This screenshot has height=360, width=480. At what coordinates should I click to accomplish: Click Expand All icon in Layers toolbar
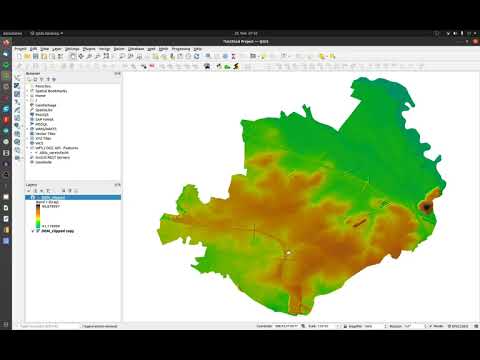63,191
